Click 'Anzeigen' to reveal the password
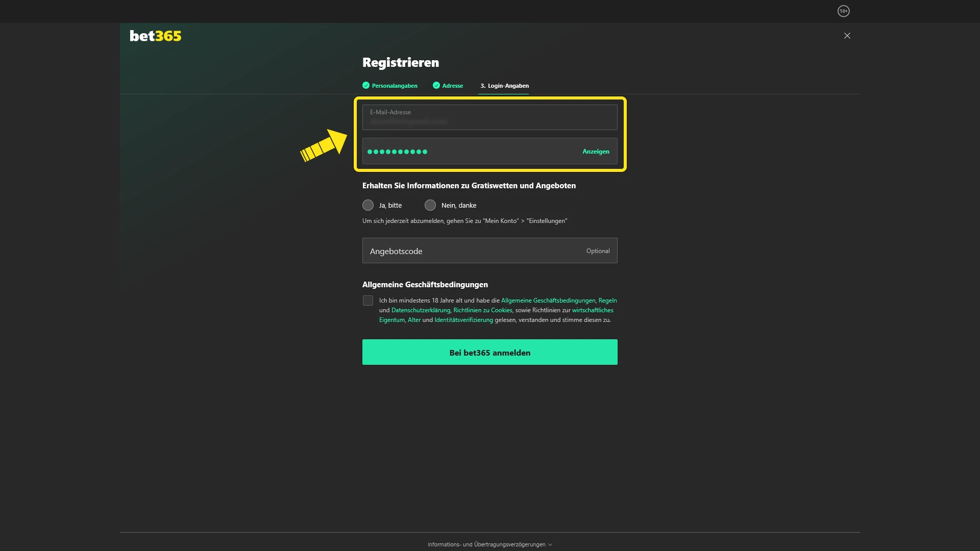The height and width of the screenshot is (551, 980). pyautogui.click(x=596, y=152)
